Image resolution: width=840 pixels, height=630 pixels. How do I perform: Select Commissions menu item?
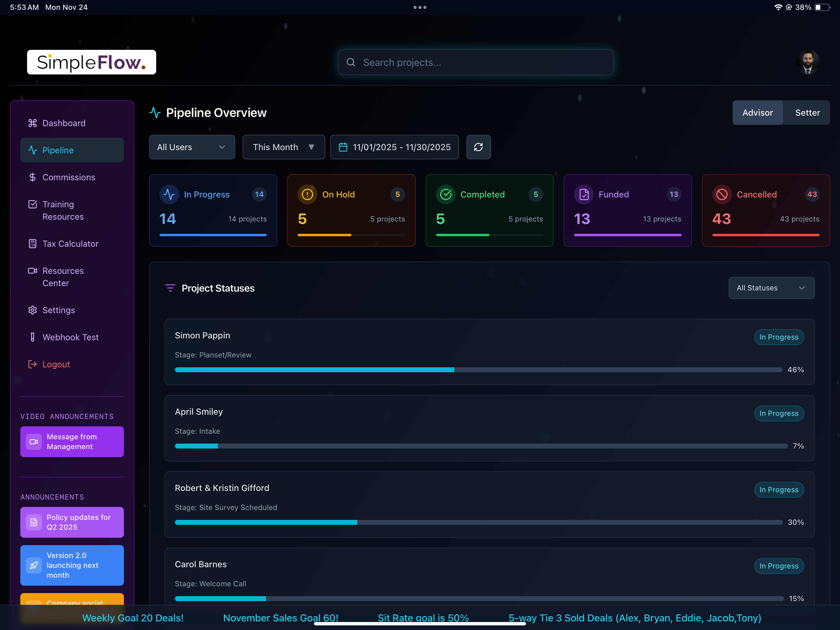coord(72,177)
